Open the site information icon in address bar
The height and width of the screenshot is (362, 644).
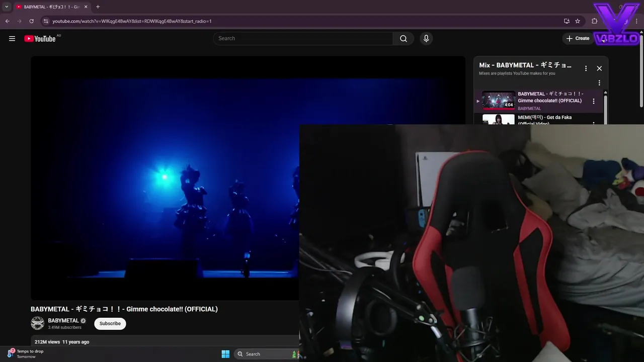click(46, 21)
